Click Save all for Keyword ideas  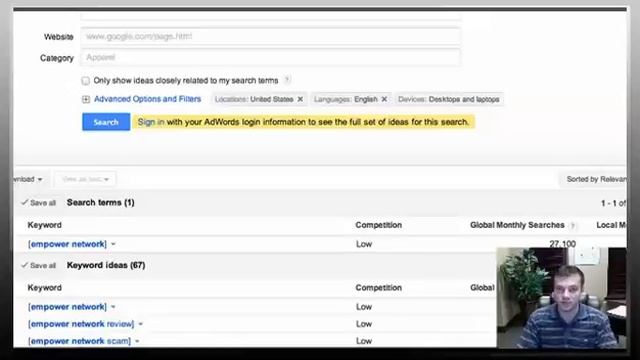(x=39, y=266)
